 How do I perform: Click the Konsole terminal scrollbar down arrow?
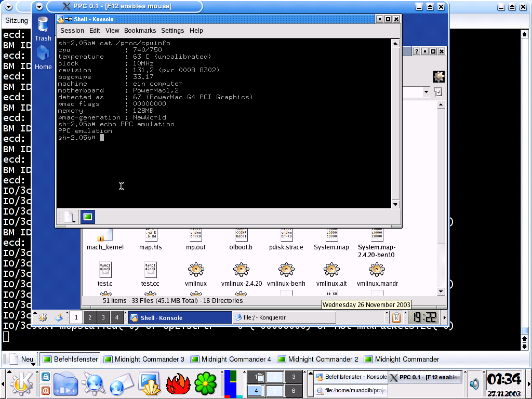tap(395, 205)
